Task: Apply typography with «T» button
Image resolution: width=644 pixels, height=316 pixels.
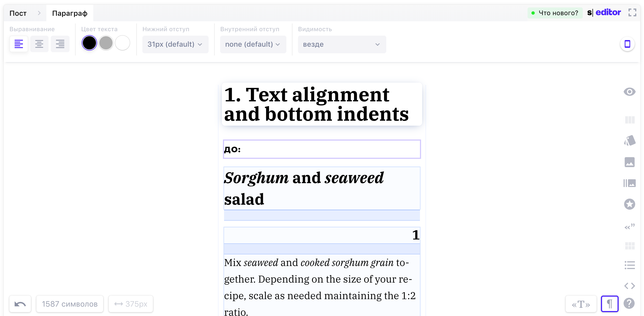Action: point(581,304)
